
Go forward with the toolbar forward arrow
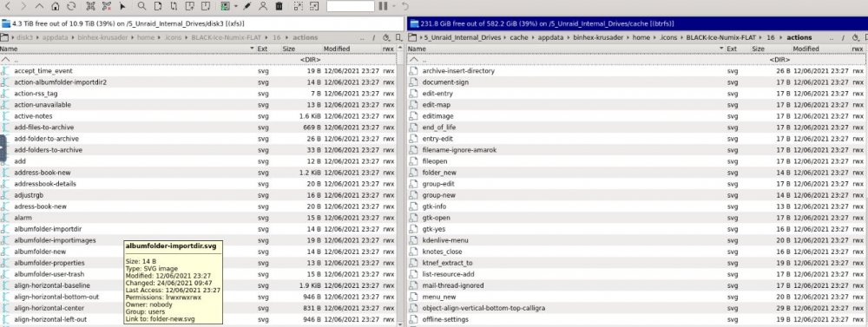pos(23,6)
